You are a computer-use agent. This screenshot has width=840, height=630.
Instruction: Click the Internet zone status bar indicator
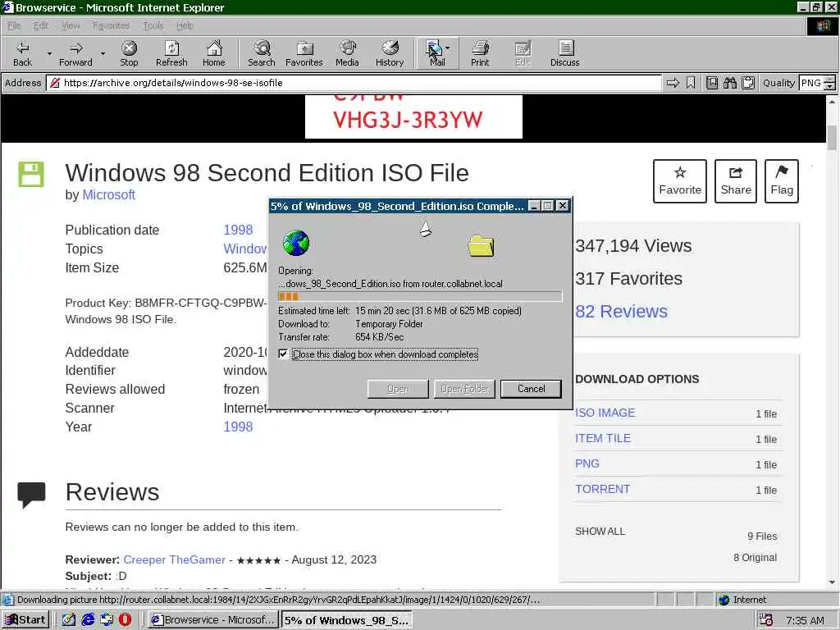742,600
